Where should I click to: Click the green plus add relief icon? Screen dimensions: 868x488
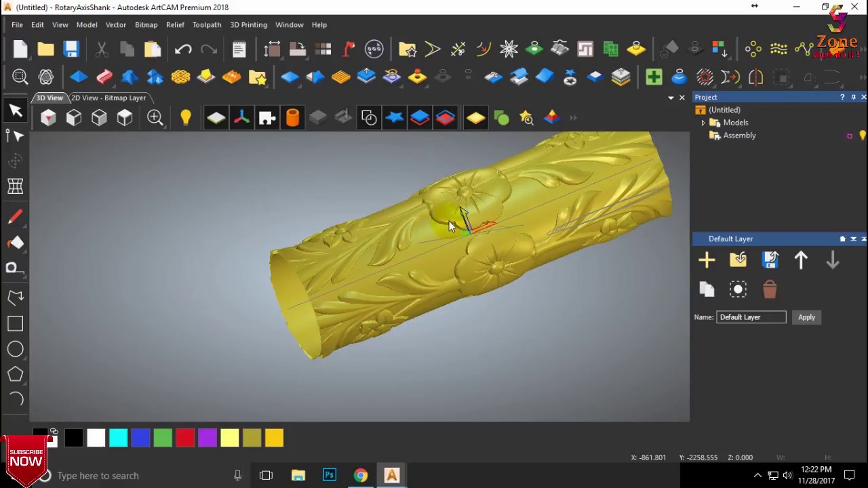pyautogui.click(x=654, y=77)
